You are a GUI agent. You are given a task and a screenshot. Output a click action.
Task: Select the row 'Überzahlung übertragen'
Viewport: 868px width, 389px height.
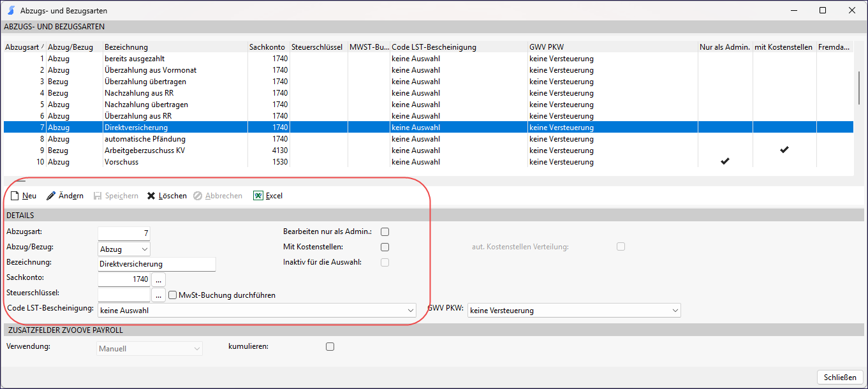pyautogui.click(x=429, y=82)
